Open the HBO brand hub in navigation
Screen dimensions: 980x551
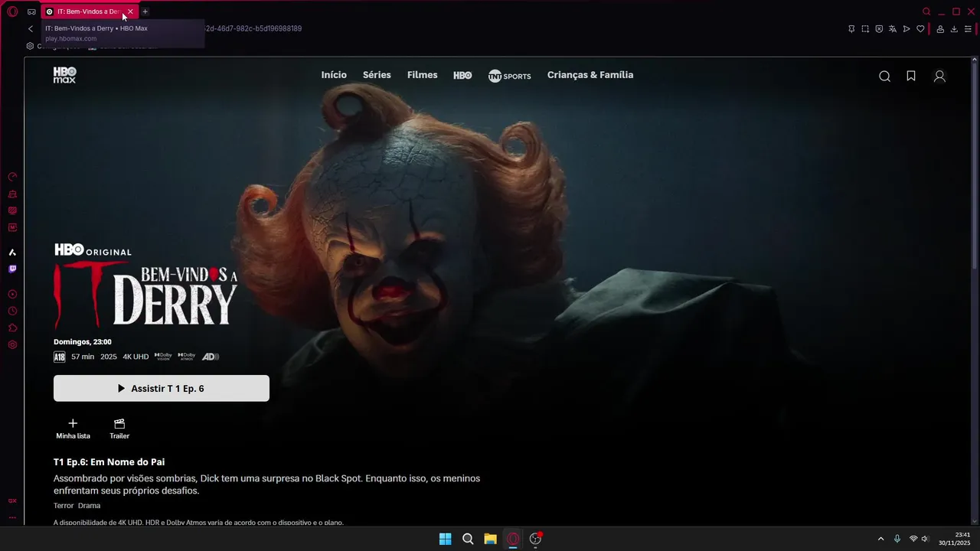[462, 76]
